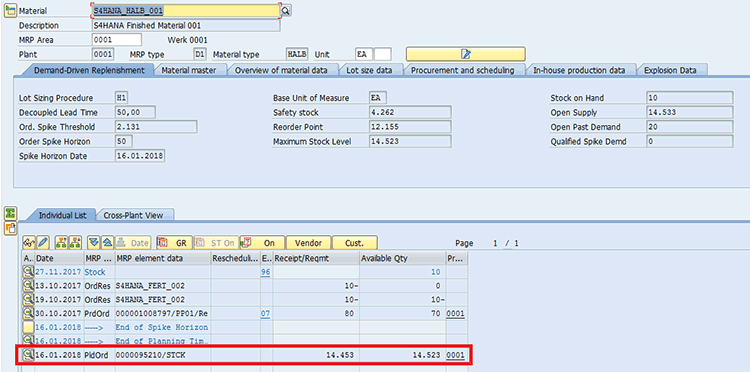The height and width of the screenshot is (372, 750).
Task: Click the greyed Date button
Action: tap(133, 242)
